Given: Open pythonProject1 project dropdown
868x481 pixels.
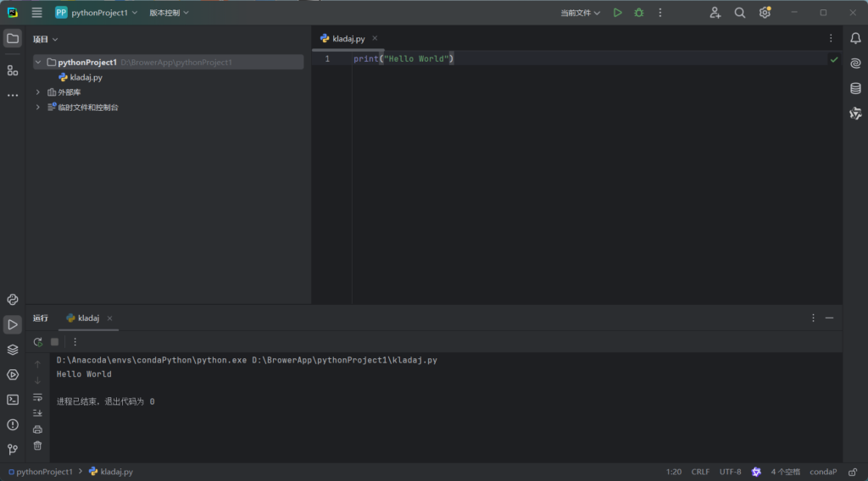Looking at the screenshot, I should pos(97,12).
